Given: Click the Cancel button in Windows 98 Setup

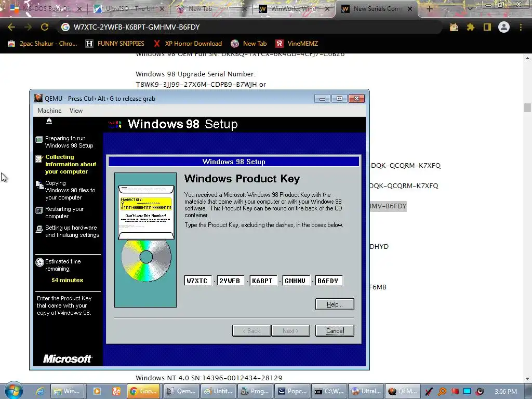Looking at the screenshot, I should (x=335, y=331).
